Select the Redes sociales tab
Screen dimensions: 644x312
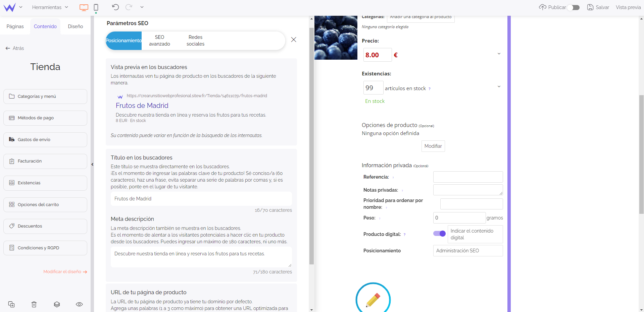coord(196,41)
